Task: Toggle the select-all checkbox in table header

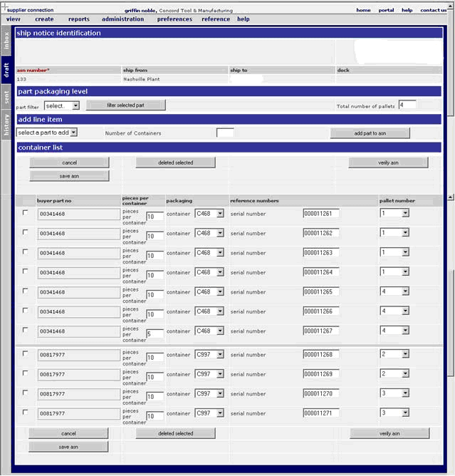Action: pos(26,201)
